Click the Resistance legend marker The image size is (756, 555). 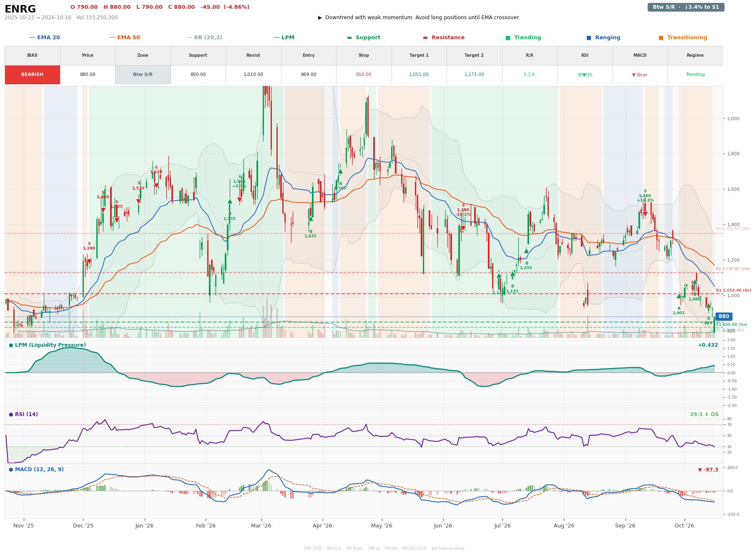tap(425, 38)
